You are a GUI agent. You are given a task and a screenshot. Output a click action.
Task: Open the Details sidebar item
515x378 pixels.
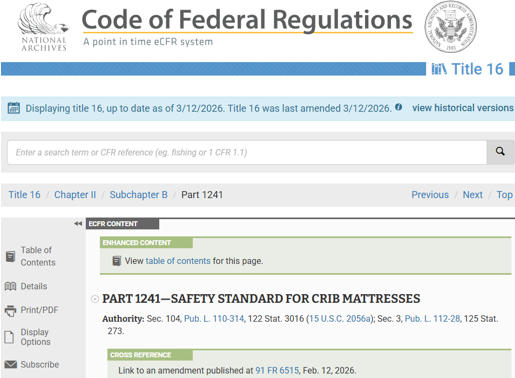click(34, 286)
